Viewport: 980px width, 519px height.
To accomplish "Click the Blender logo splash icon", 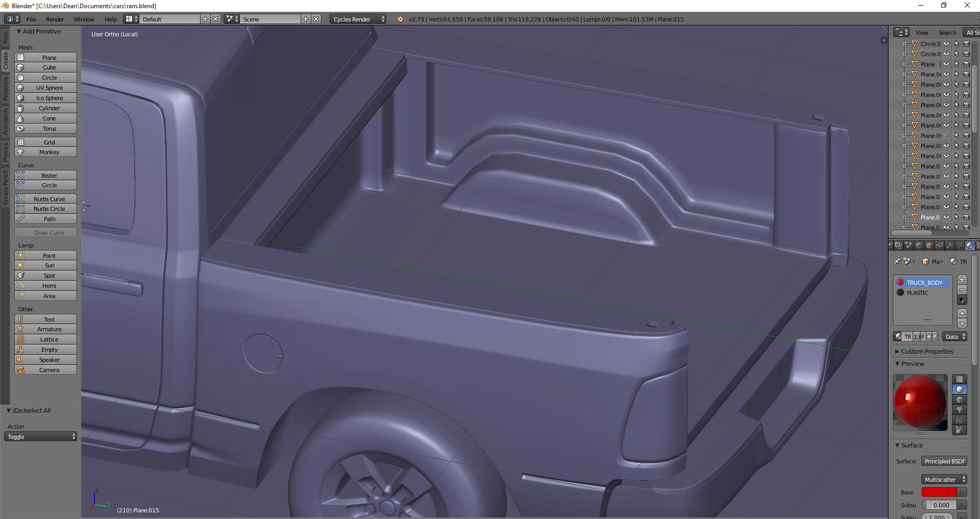I will tap(400, 19).
